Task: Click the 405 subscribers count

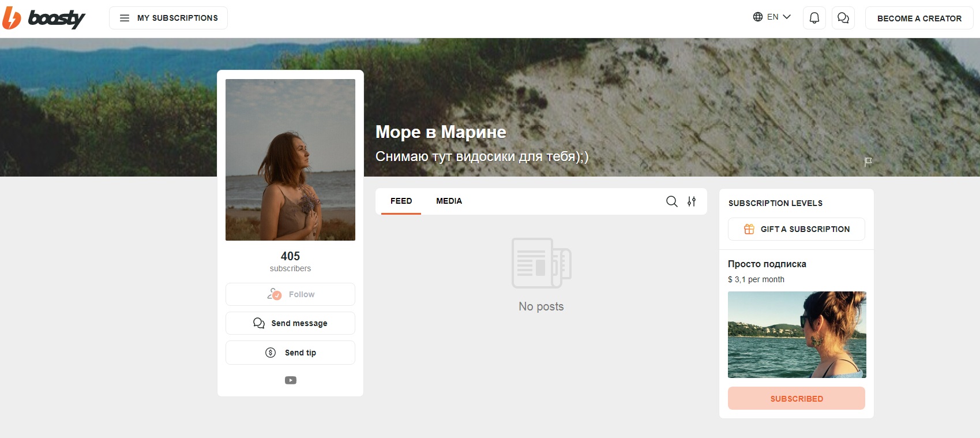Action: (x=290, y=261)
